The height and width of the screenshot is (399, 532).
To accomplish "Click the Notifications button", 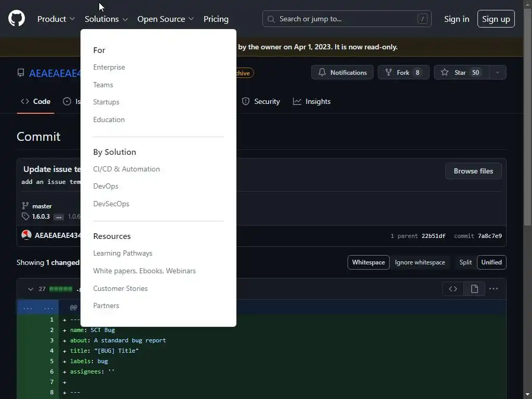I will (x=342, y=72).
